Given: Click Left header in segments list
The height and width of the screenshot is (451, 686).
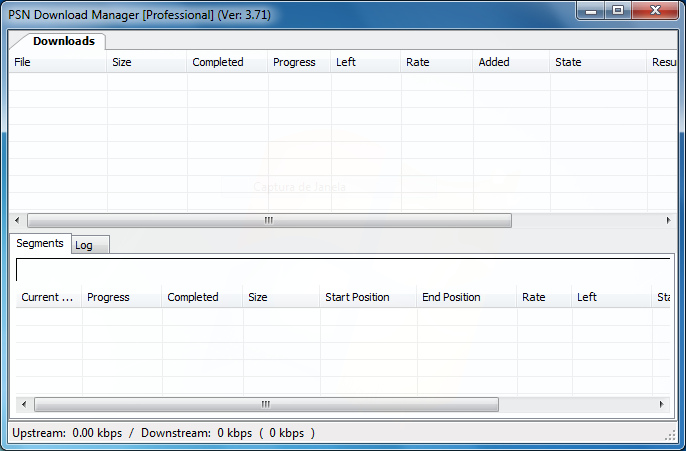Looking at the screenshot, I should point(612,297).
